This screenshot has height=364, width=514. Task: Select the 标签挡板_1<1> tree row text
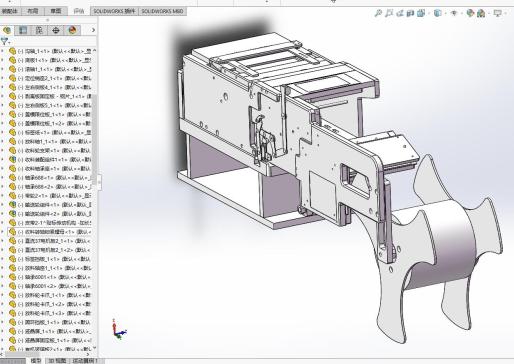[x=54, y=259]
